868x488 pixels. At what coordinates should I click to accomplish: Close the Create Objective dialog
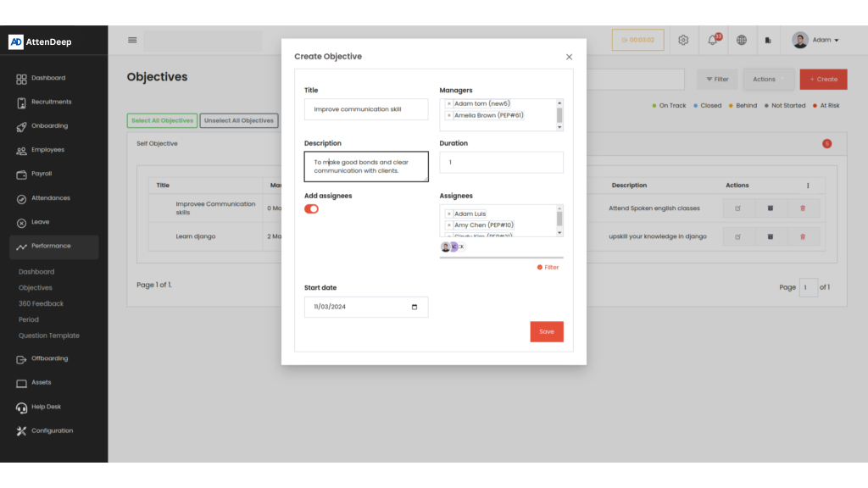pyautogui.click(x=569, y=57)
